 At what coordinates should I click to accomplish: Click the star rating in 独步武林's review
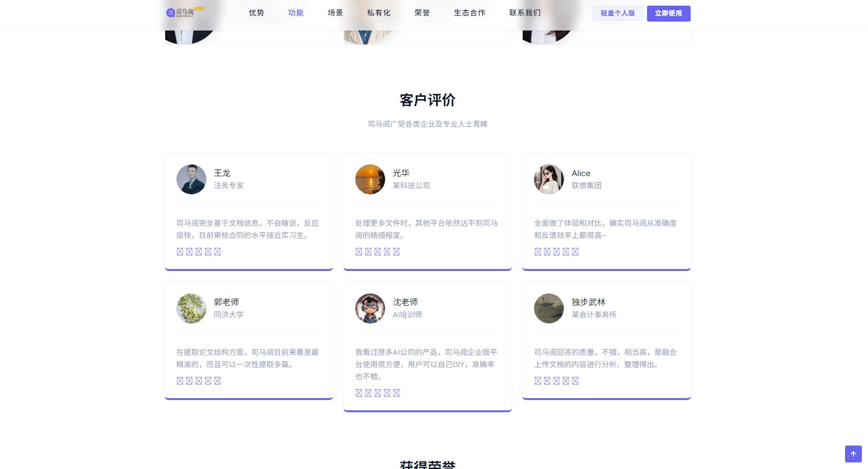click(x=556, y=380)
